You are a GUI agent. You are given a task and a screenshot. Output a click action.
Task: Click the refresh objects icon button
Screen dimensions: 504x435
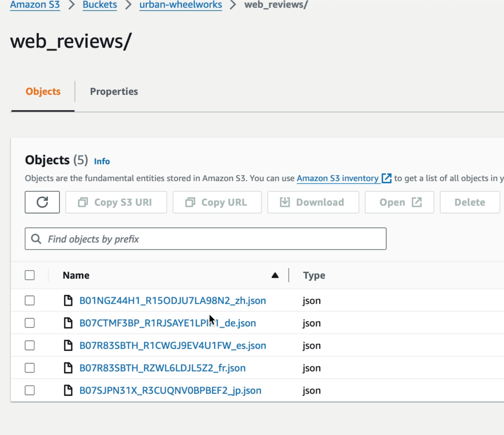[42, 202]
